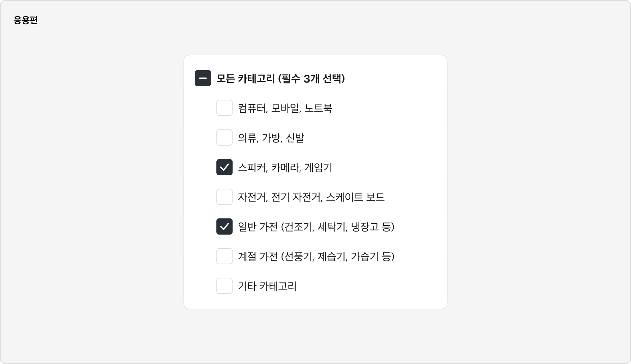Click the 계절 가전 label text
The image size is (631, 364).
coord(316,256)
